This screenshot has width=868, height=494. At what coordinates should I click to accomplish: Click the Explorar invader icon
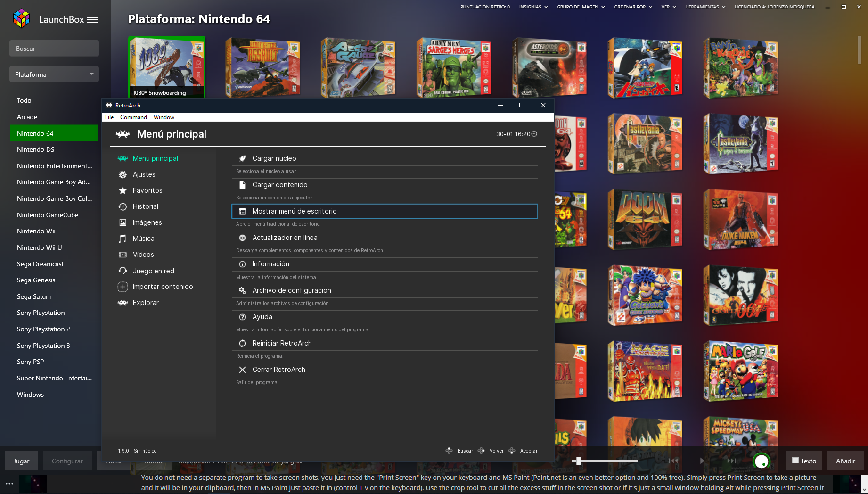123,303
